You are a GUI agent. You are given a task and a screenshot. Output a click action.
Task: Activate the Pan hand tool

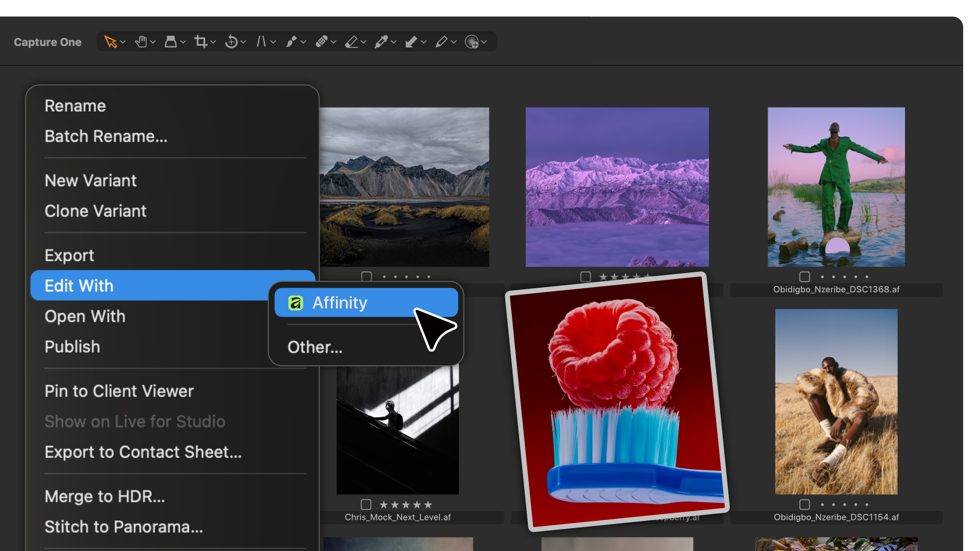pyautogui.click(x=141, y=42)
